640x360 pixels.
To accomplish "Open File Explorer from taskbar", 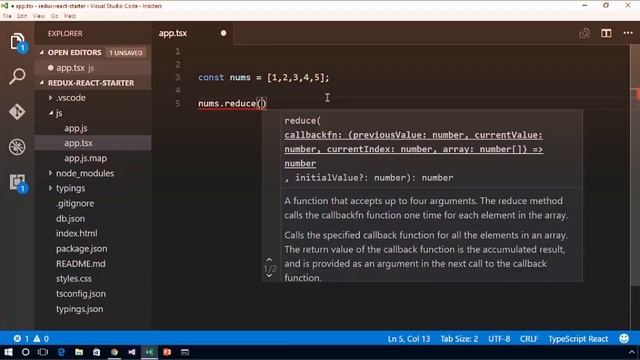I will [x=79, y=352].
